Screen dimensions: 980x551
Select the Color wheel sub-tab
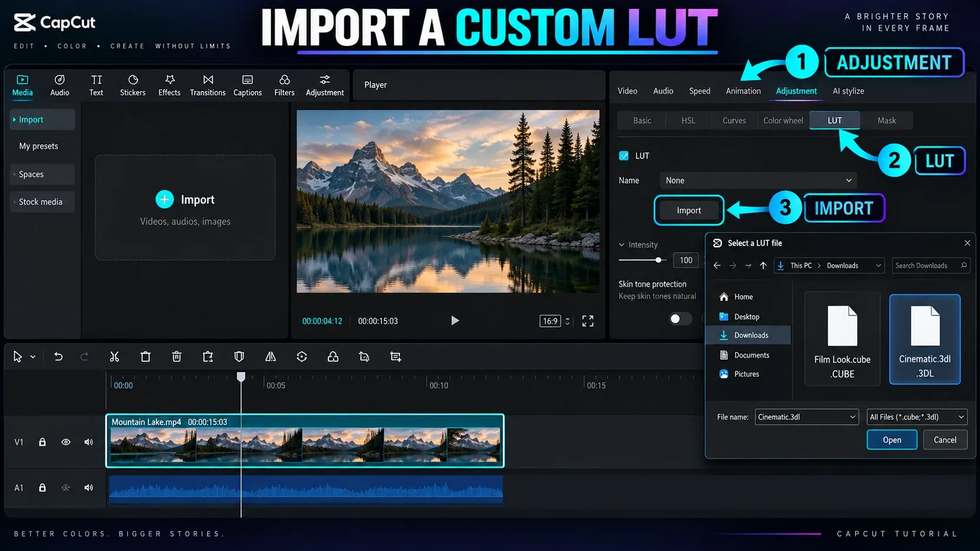point(783,121)
